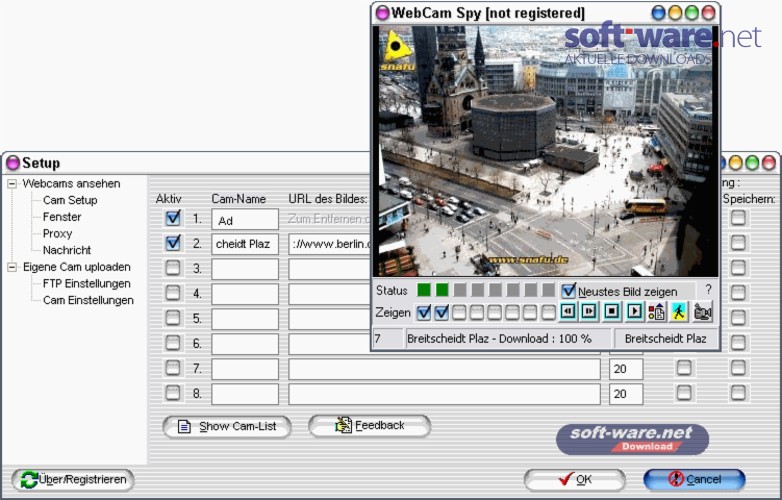
Task: Uncheck the second Zeigen cam checkbox
Action: pos(441,313)
